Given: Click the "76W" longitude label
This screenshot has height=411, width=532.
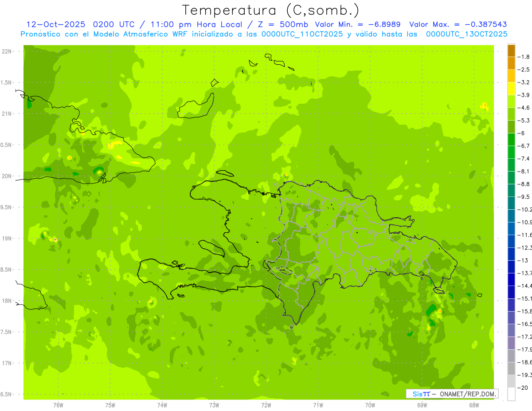Looking at the screenshot, I should tap(58, 405).
